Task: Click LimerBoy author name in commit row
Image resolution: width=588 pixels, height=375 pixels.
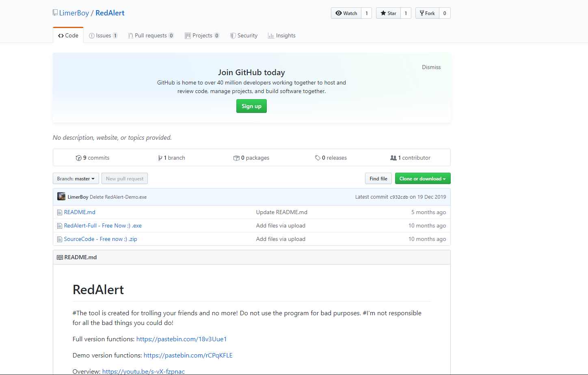Action: tap(78, 197)
